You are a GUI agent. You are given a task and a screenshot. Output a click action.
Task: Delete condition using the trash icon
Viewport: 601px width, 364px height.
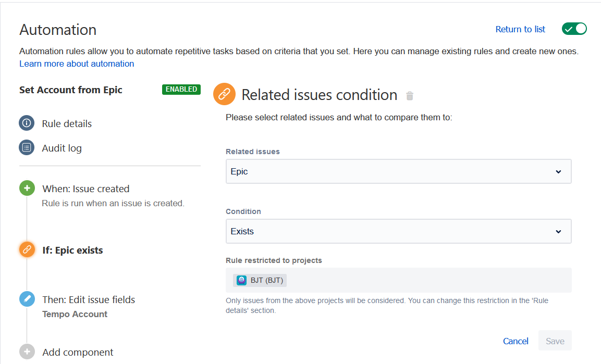click(x=410, y=96)
